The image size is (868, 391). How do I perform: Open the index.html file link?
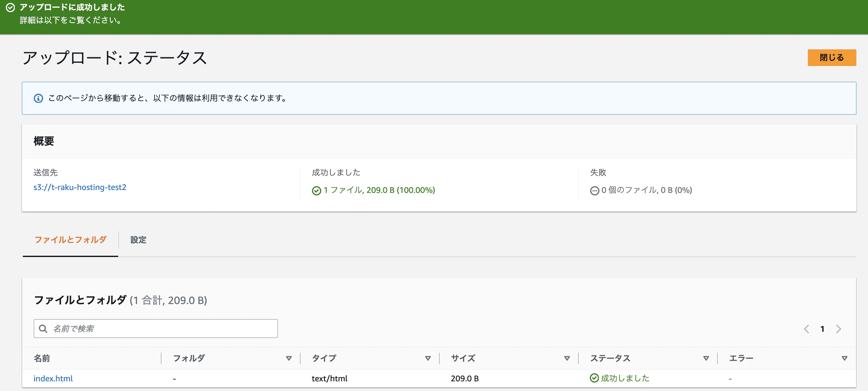tap(53, 378)
